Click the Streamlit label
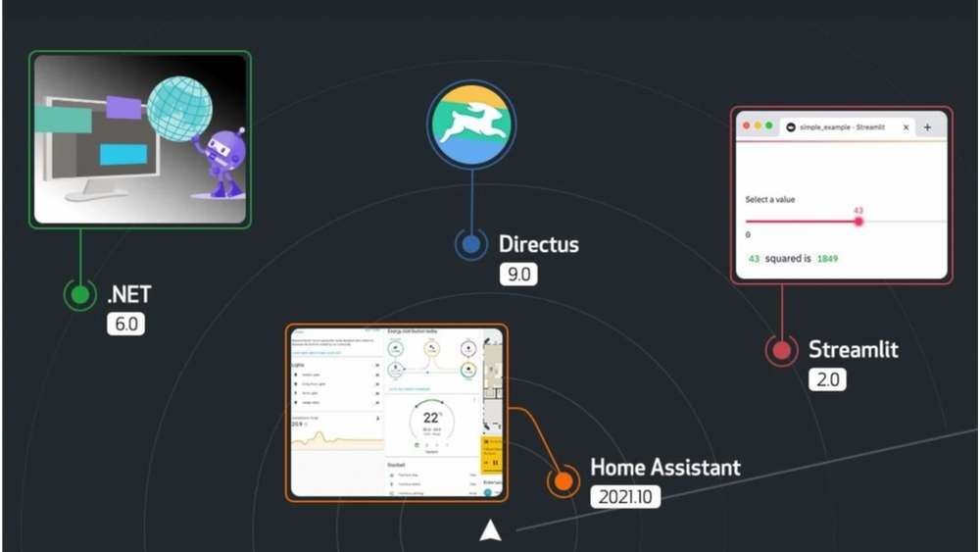 [854, 349]
